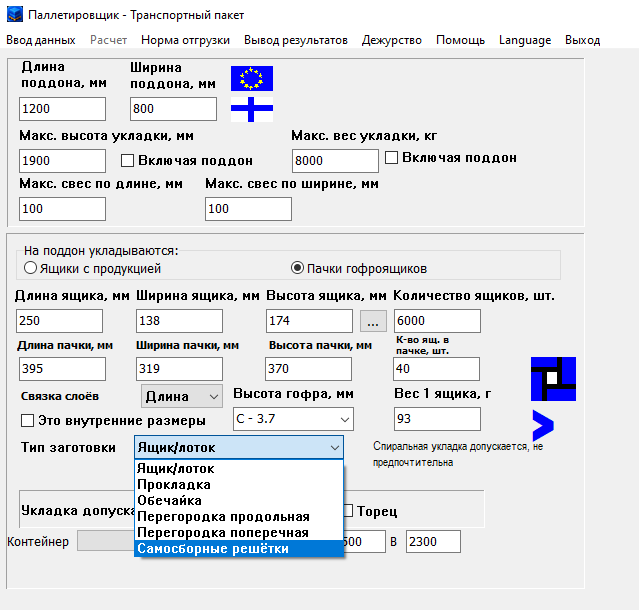The width and height of the screenshot is (639, 610).
Task: Open the Language menu
Action: pyautogui.click(x=525, y=40)
